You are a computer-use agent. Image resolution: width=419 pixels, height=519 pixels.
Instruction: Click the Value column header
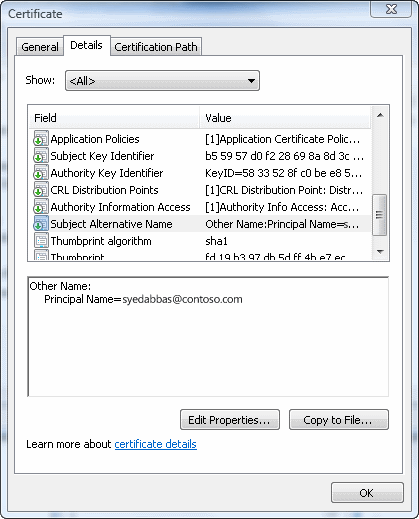point(285,118)
